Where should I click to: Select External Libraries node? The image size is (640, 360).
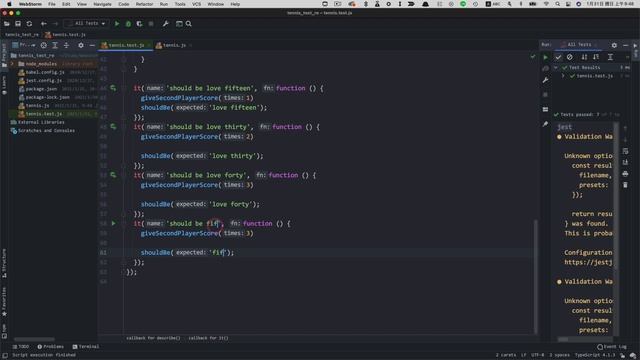41,122
